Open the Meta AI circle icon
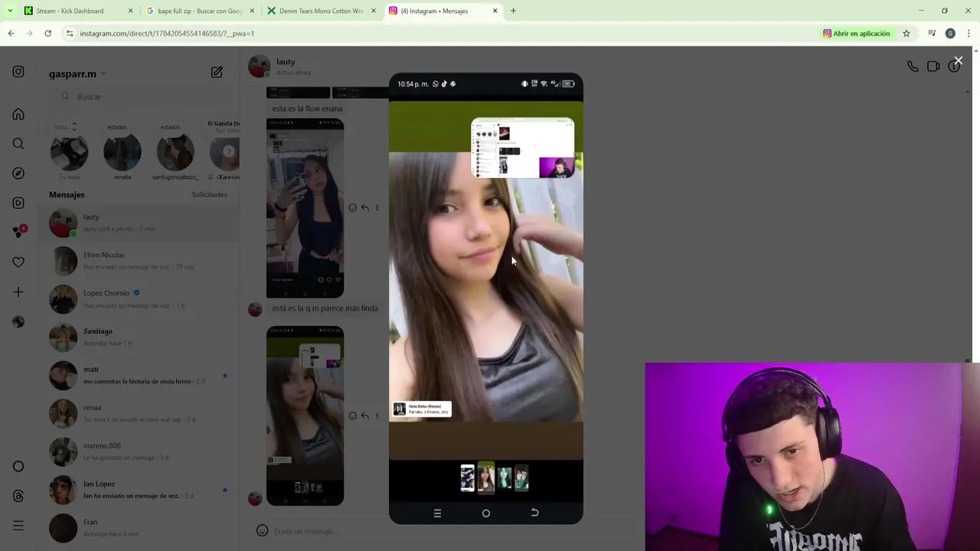The height and width of the screenshot is (551, 980). [18, 466]
